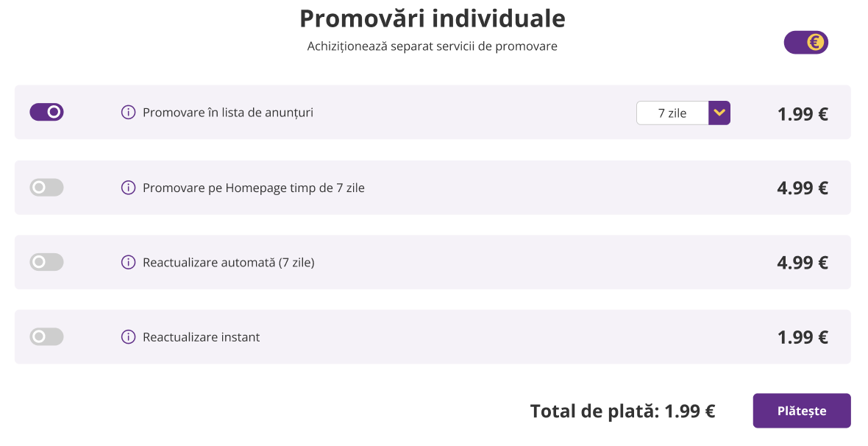The image size is (868, 446).
Task: Click the Promovare pe Homepage timp de 7 zile label
Action: 254,188
